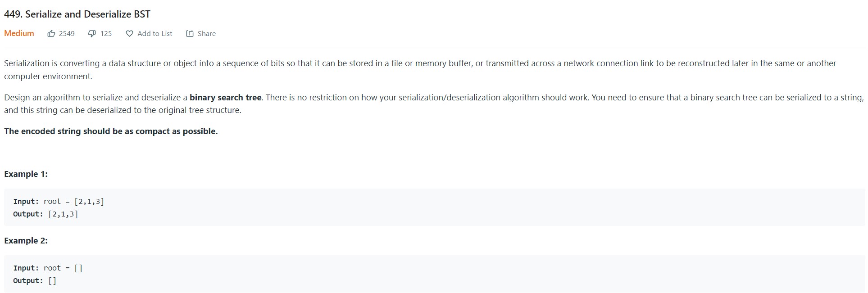The height and width of the screenshot is (293, 868).
Task: Click the Share label text
Action: 206,34
